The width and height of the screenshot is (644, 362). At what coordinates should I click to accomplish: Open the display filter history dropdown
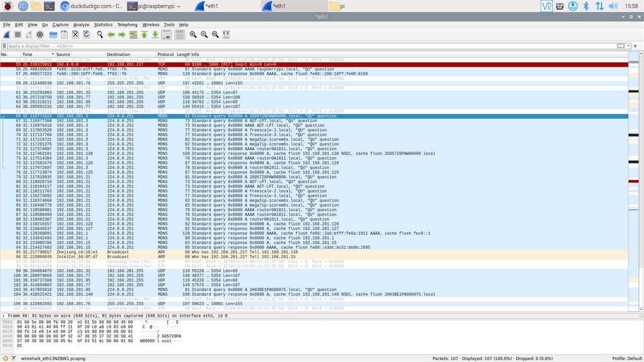tap(629, 46)
